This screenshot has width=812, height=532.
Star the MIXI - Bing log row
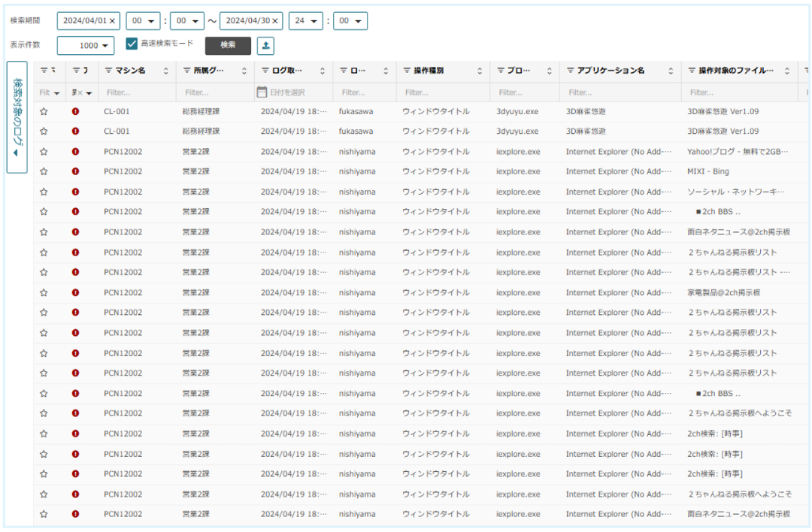click(x=44, y=171)
